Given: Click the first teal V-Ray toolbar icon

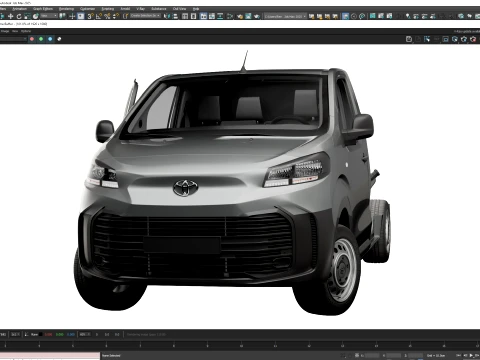Looking at the screenshot, I should pos(372,16).
